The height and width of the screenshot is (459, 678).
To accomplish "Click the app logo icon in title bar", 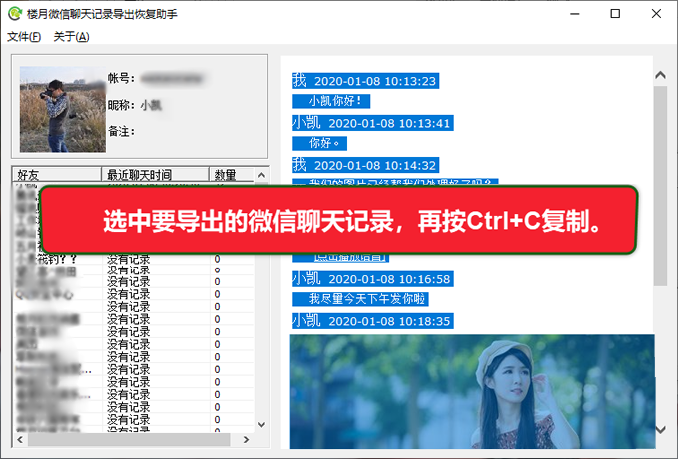I will (15, 14).
